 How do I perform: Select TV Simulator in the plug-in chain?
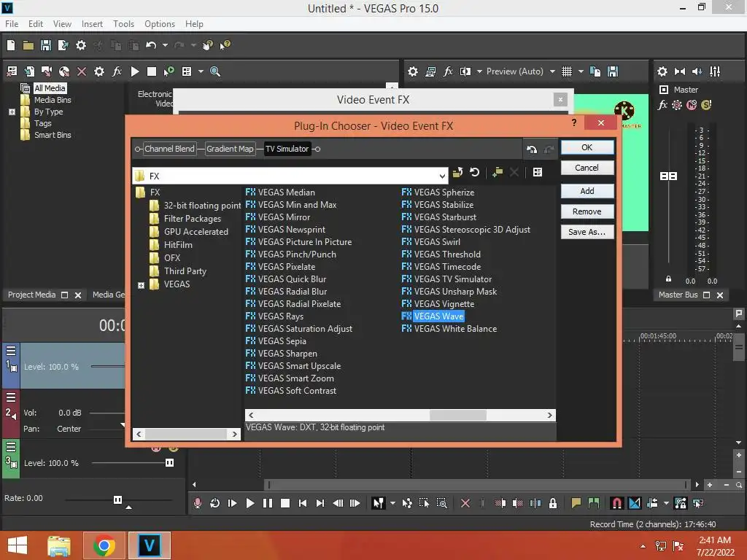(x=287, y=149)
